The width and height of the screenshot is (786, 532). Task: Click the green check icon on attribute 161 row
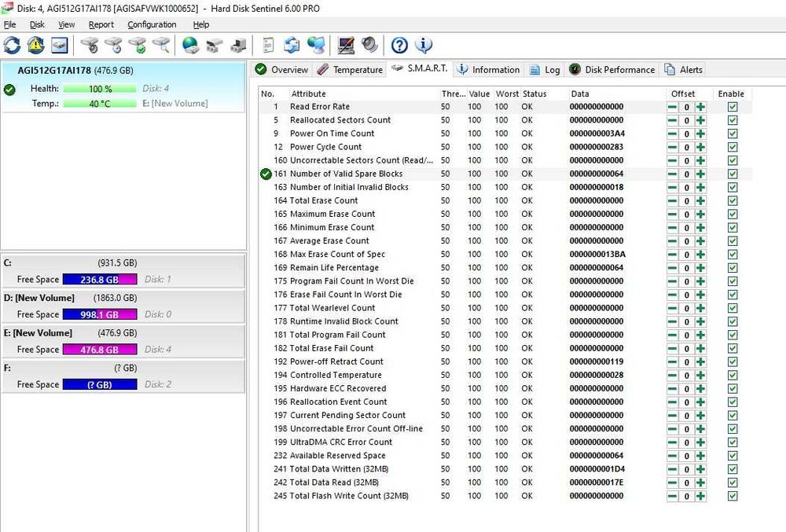(266, 174)
